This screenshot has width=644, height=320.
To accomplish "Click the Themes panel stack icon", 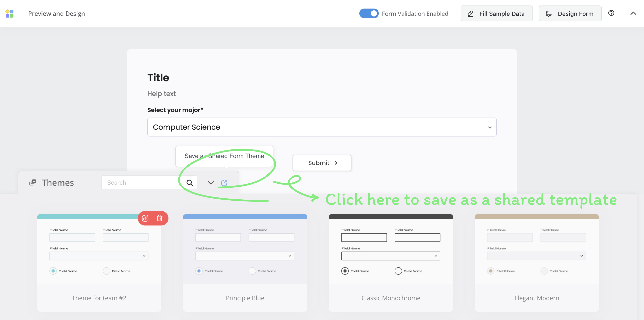I will coord(33,183).
